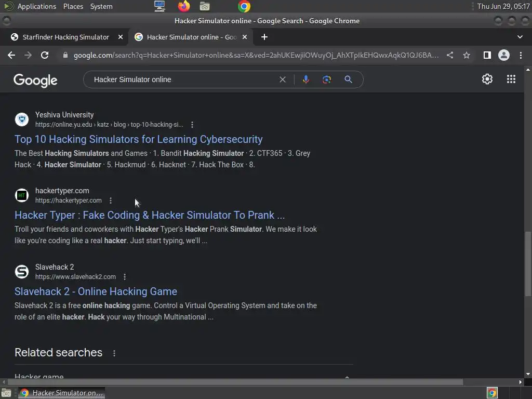Click the blue magnifier search button
Screen dimensions: 532x399
click(x=348, y=79)
